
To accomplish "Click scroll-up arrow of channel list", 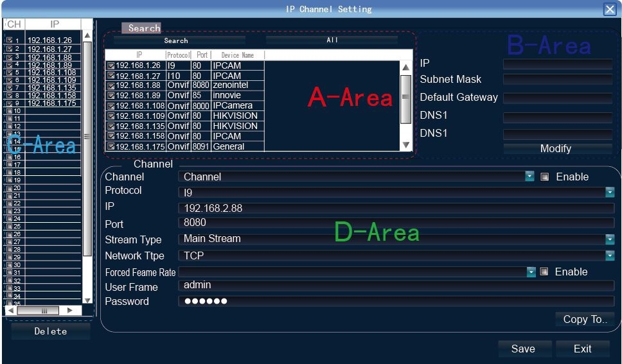I will [87, 35].
